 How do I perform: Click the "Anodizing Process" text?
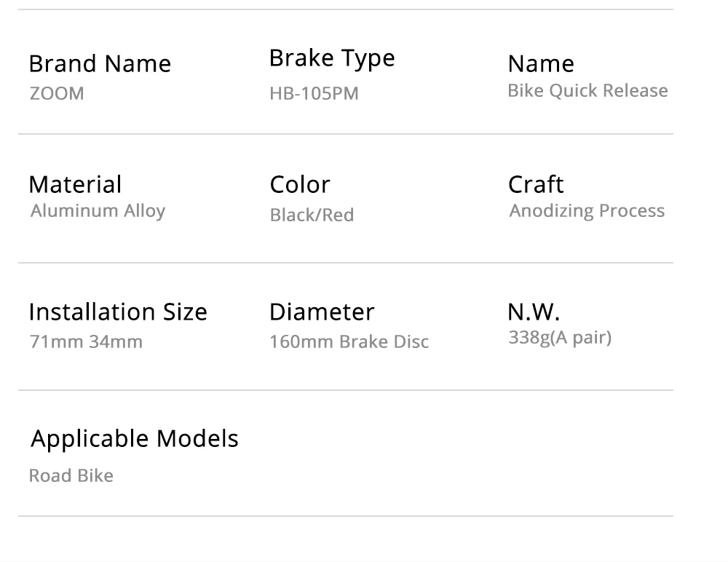(587, 211)
